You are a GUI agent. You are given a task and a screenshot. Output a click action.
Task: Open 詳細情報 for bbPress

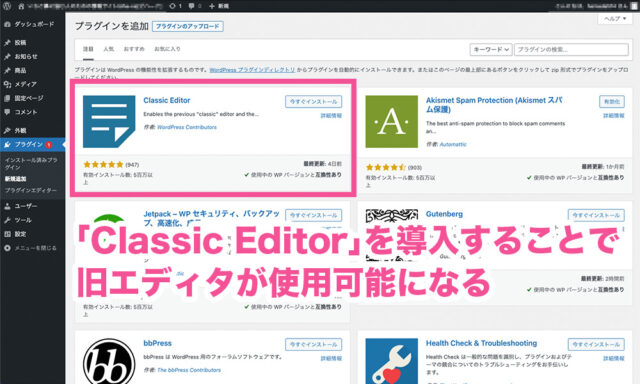tap(331, 358)
